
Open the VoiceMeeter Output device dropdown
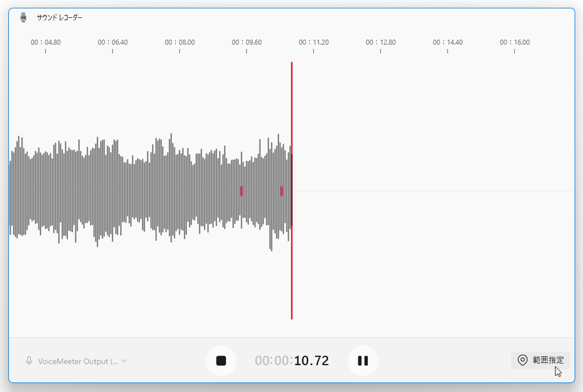tap(76, 361)
